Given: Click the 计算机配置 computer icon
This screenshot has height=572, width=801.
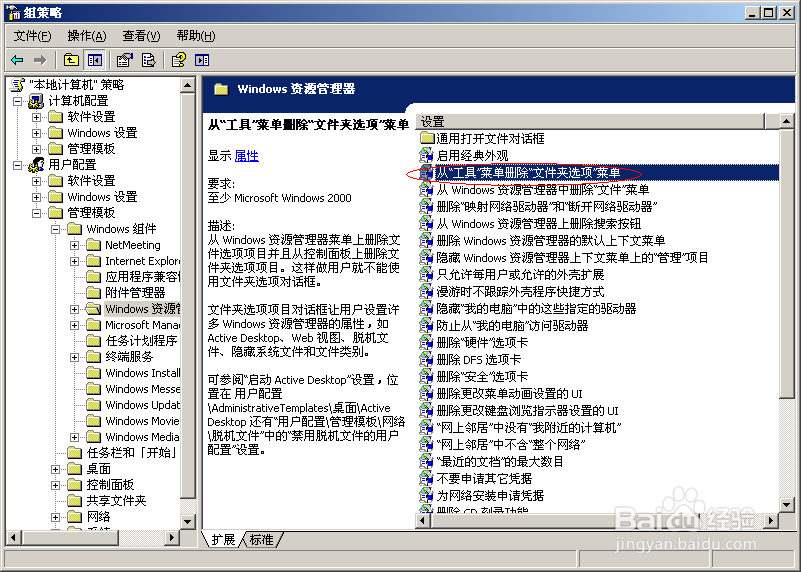Looking at the screenshot, I should point(36,101).
